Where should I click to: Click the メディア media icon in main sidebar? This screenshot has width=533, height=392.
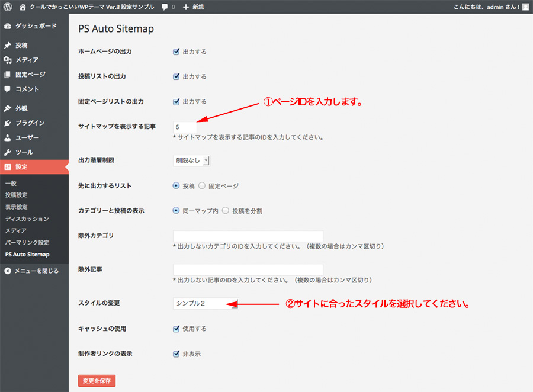tap(8, 60)
